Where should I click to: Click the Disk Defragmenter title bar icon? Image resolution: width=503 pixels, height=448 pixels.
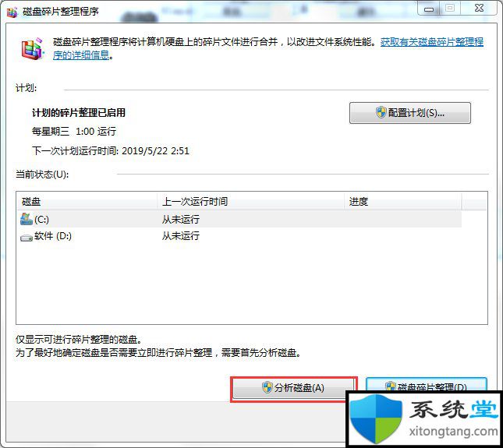[x=12, y=12]
